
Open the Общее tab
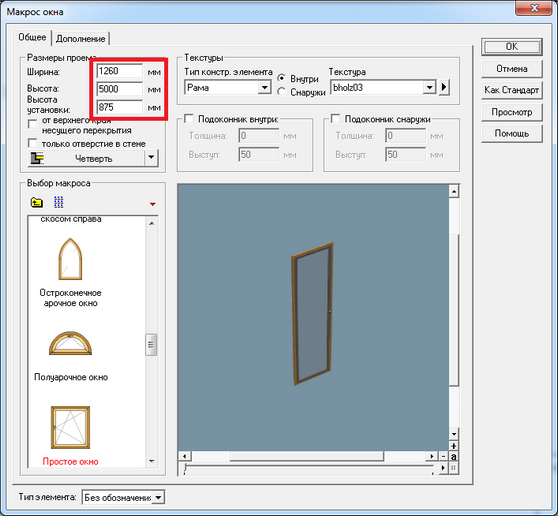32,37
